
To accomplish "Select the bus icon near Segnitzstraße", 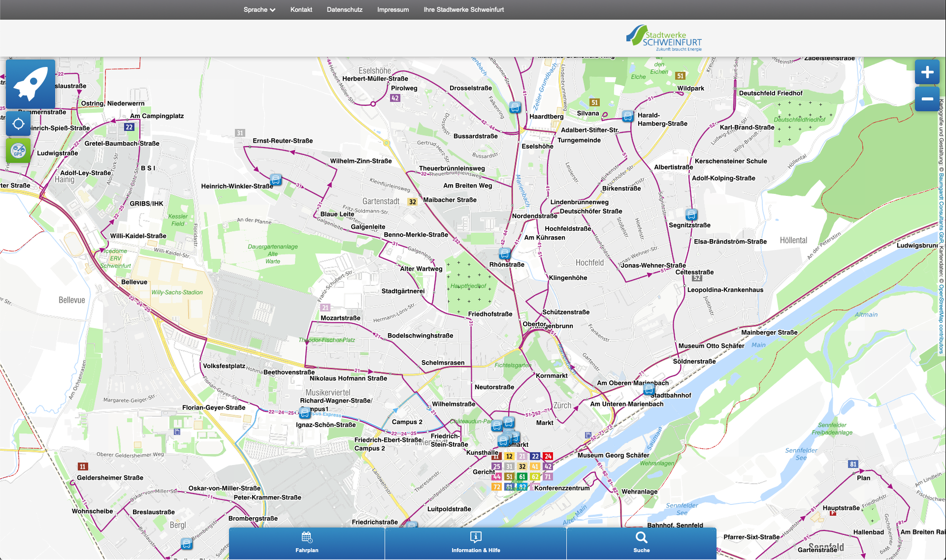I will click(691, 215).
